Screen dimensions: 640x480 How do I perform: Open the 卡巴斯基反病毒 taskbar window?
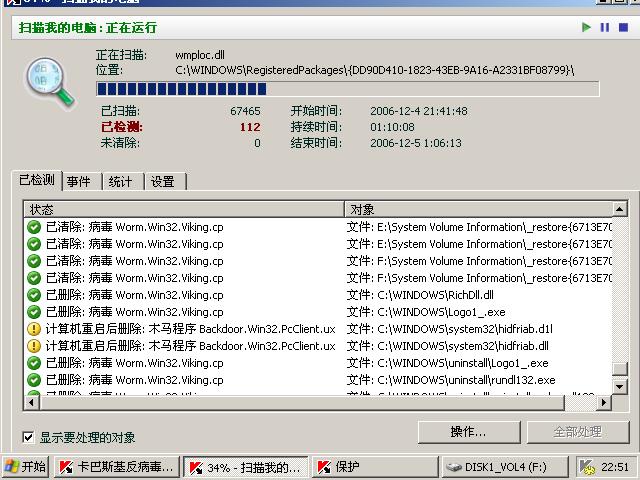click(x=117, y=467)
